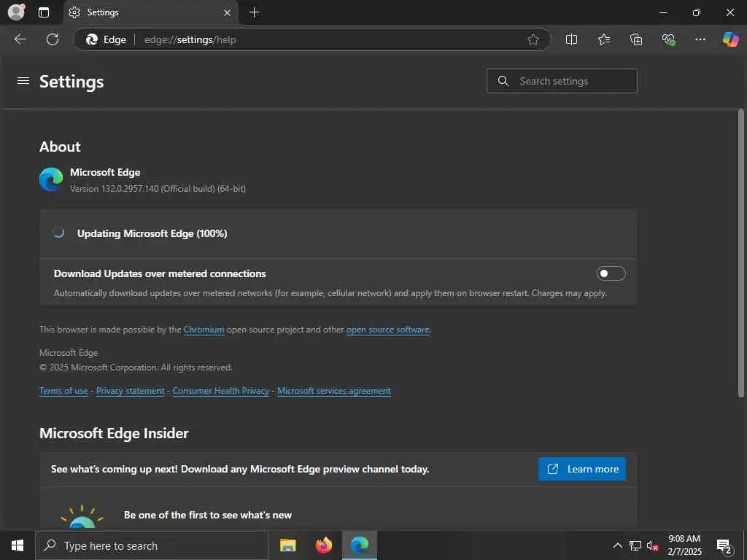Expand the Settings hamburger navigation menu
The width and height of the screenshot is (747, 560).
click(23, 81)
